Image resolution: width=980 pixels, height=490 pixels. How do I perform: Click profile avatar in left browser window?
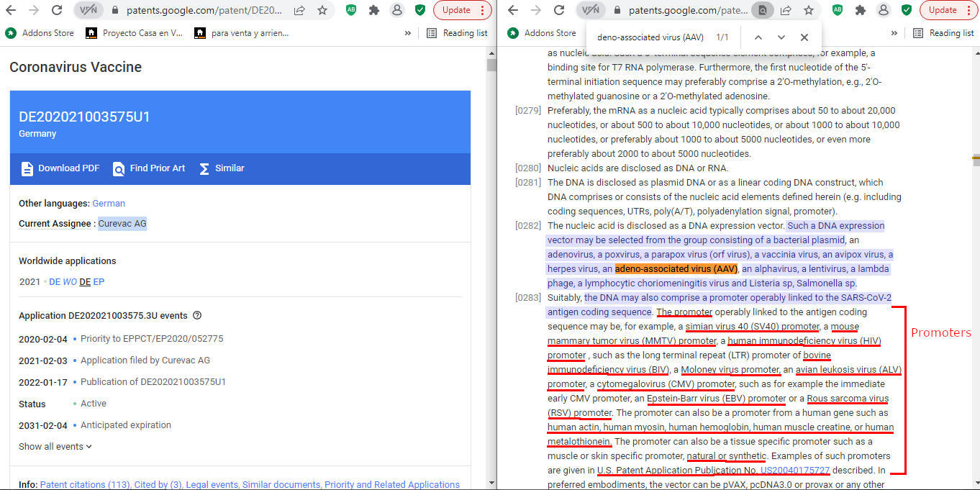(396, 11)
